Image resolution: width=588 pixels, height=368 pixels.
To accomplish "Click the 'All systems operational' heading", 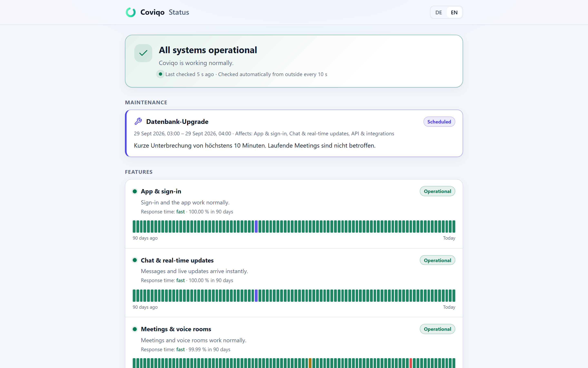I will point(208,50).
